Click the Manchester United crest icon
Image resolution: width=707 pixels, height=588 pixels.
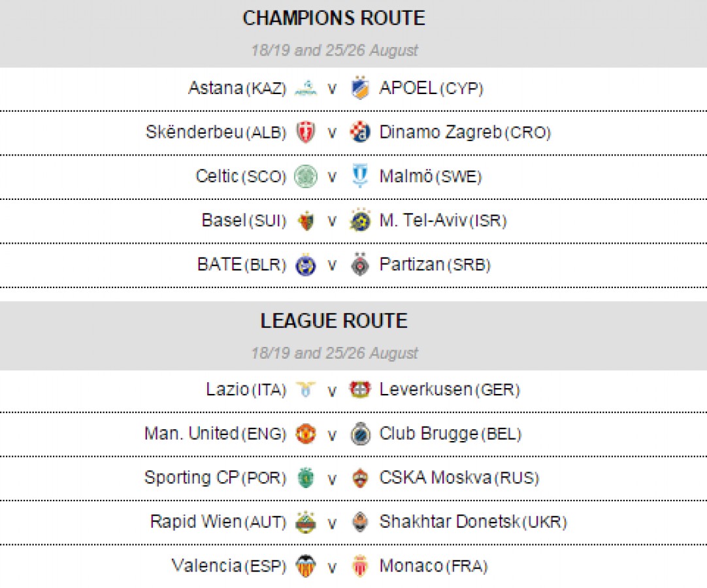pos(306,434)
